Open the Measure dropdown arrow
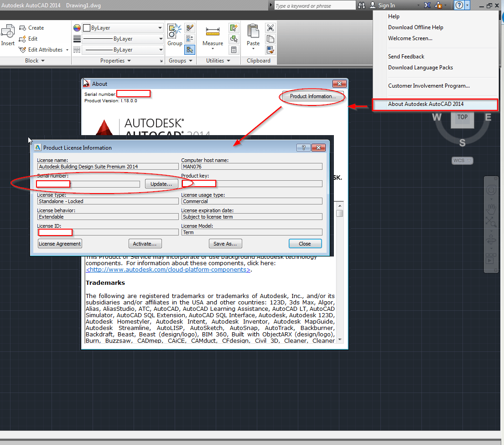The width and height of the screenshot is (504, 445). [213, 49]
